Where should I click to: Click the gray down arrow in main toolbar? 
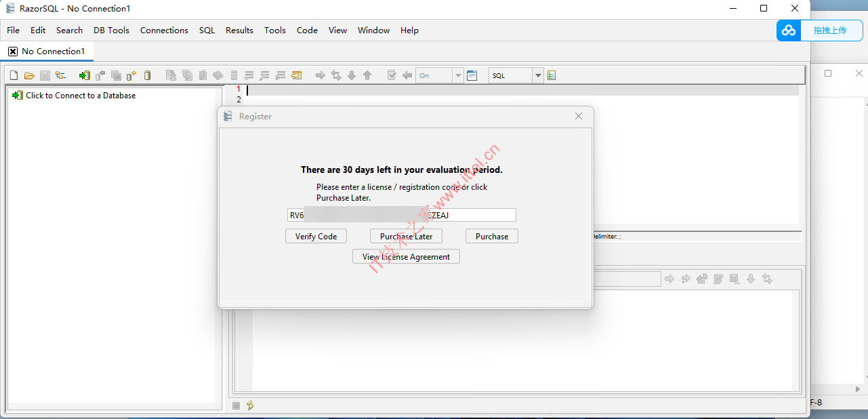352,75
